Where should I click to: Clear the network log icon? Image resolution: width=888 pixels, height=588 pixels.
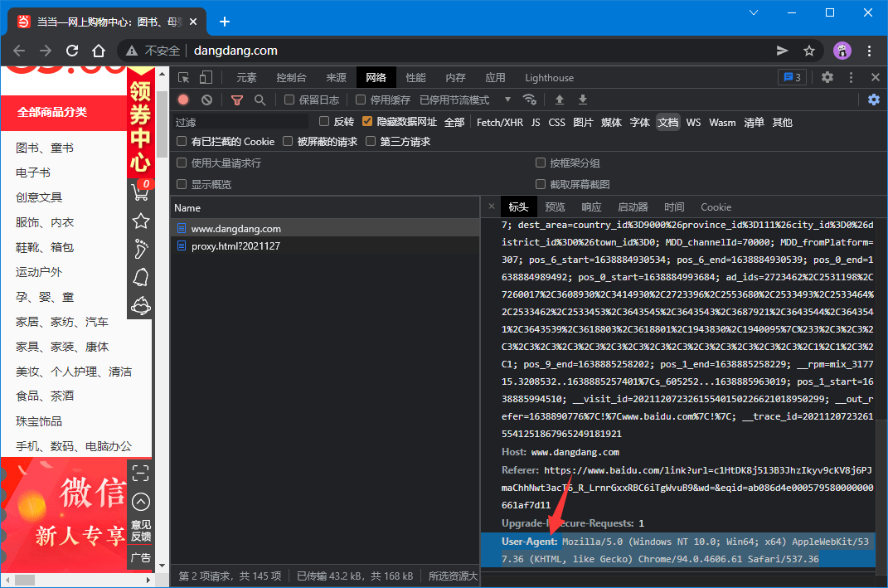click(x=206, y=100)
